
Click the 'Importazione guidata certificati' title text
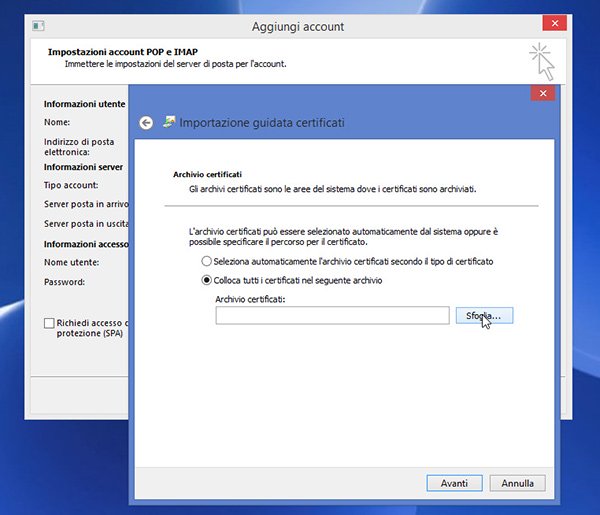[262, 122]
